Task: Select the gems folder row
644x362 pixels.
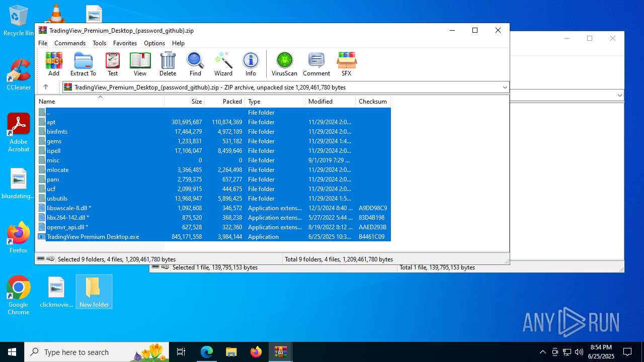Action: click(x=214, y=141)
